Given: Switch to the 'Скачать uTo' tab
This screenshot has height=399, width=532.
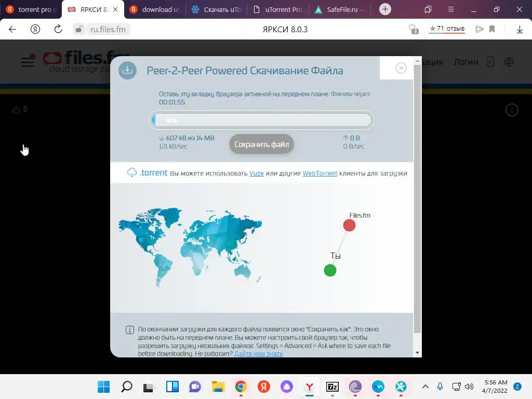Looking at the screenshot, I should (x=217, y=9).
